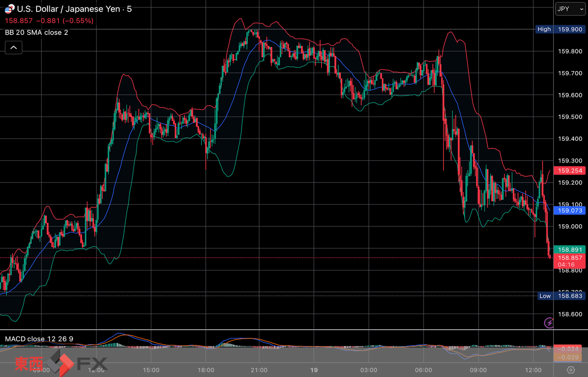This screenshot has height=377, width=588.
Task: Click the purple lightning bolt icon
Action: [x=549, y=323]
